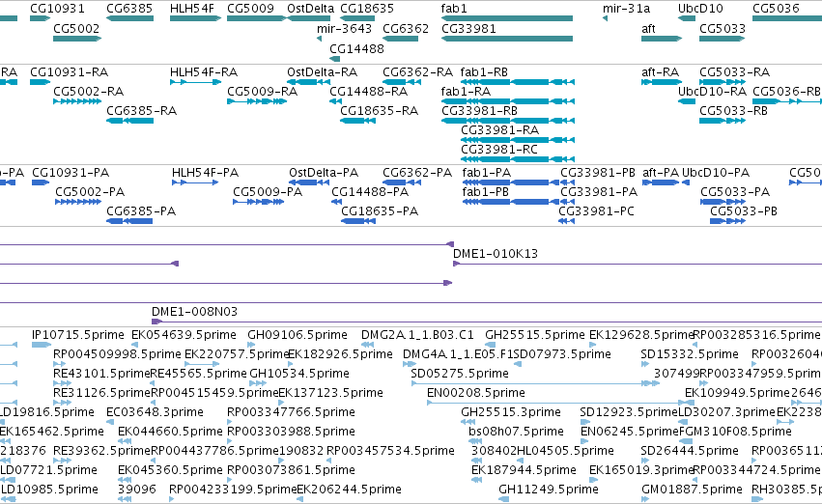
Task: Select the CG18635-PA protein label
Action: click(x=380, y=211)
